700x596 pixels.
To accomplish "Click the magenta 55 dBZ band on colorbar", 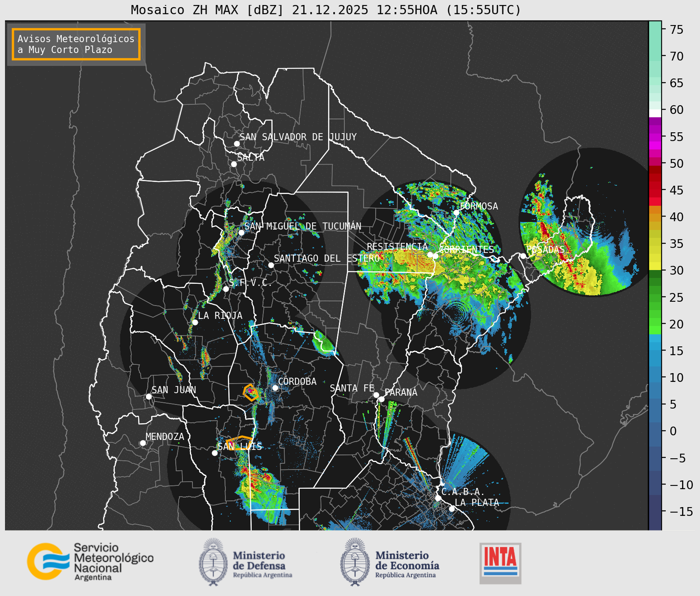I will click(655, 137).
